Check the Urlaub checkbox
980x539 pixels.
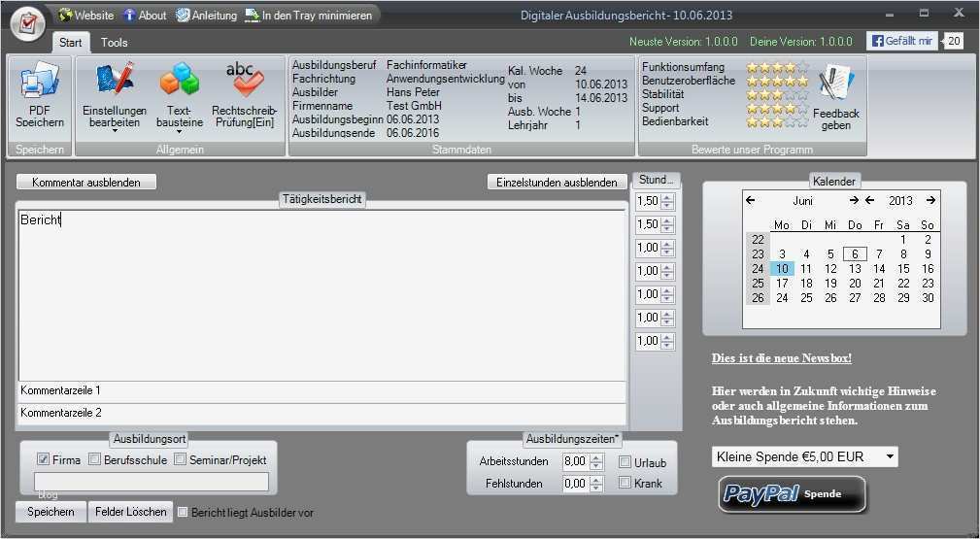[x=625, y=462]
